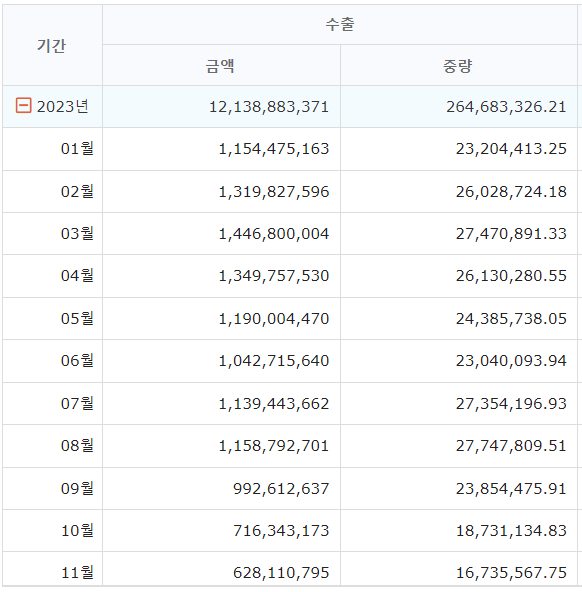Select the 10월 row label

pyautogui.click(x=77, y=530)
